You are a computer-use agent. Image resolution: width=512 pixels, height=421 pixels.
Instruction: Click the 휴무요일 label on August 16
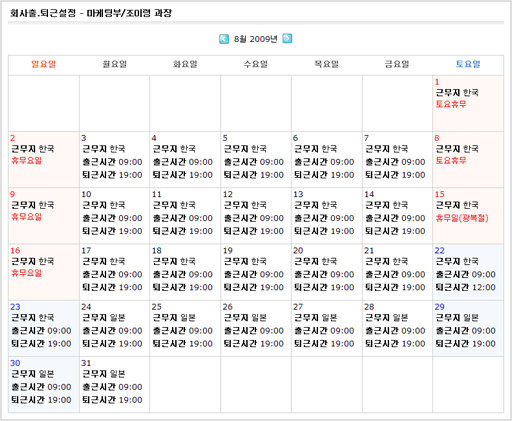(27, 273)
